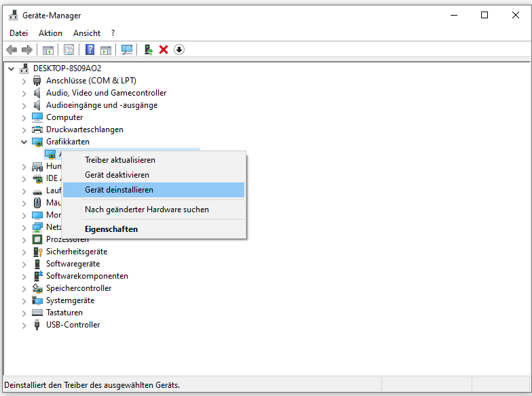Expand Anschlüsse (COM & LPT) node
This screenshot has width=532, height=396.
coord(24,81)
